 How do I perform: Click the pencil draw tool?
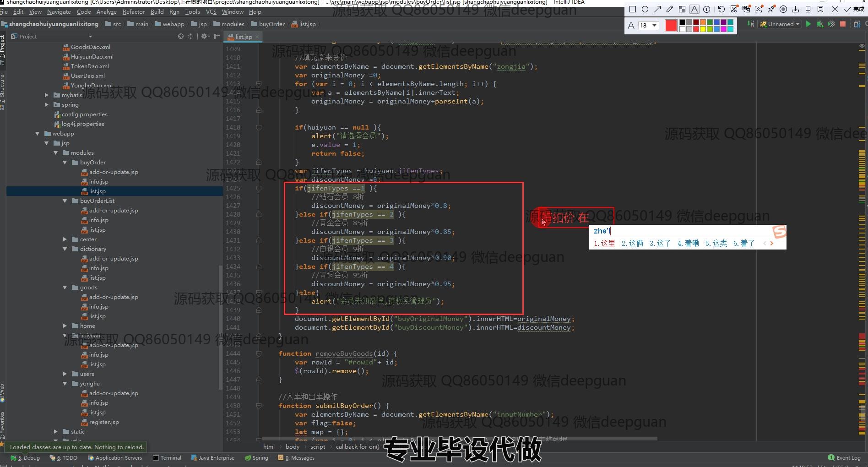[x=670, y=9]
